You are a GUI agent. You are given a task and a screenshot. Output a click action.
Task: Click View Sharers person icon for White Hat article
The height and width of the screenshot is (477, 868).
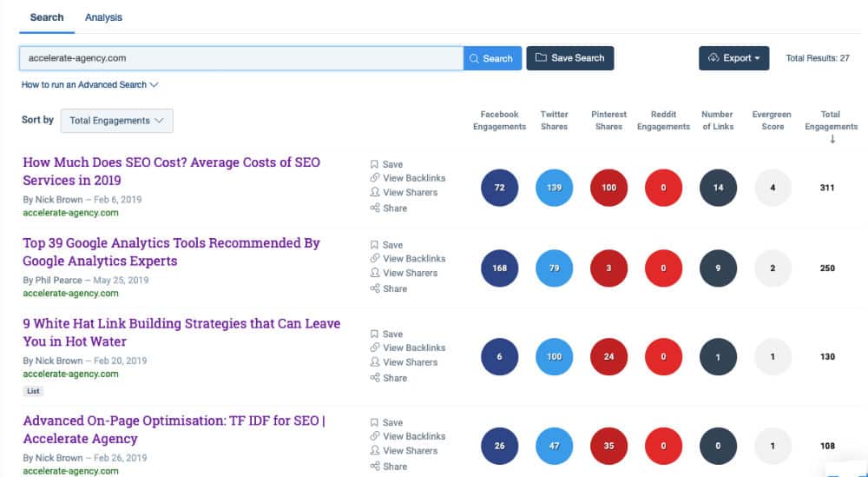(x=374, y=362)
